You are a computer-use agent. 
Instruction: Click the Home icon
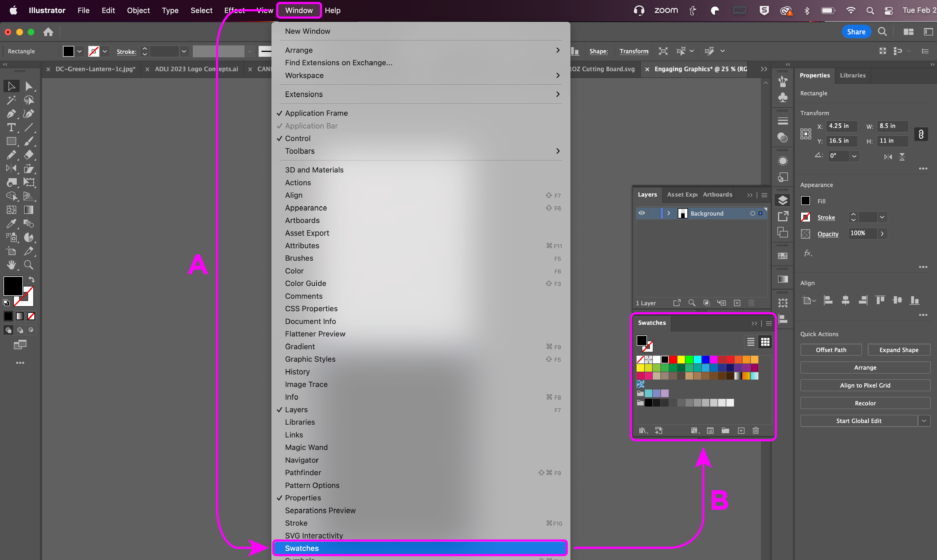pos(48,32)
